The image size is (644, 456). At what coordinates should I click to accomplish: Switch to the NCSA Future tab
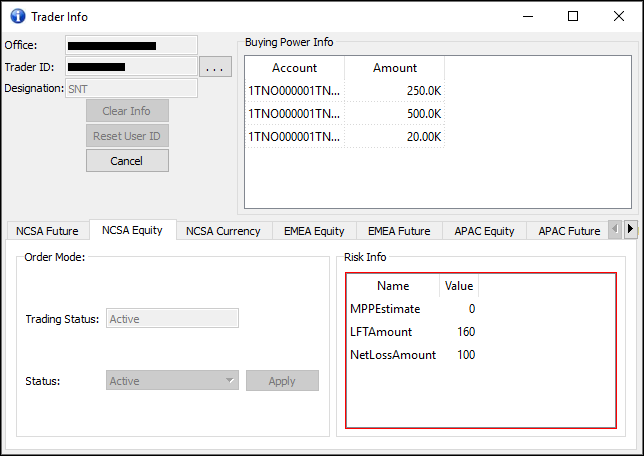[x=47, y=231]
